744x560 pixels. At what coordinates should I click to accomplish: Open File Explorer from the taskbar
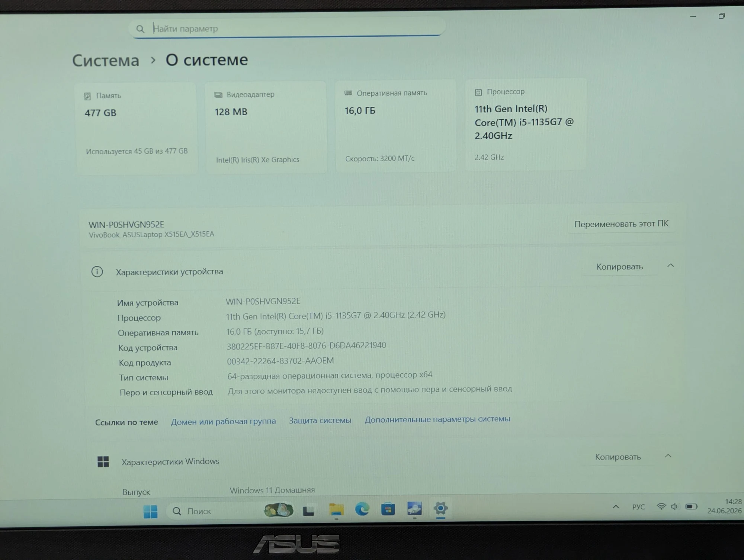point(336,510)
